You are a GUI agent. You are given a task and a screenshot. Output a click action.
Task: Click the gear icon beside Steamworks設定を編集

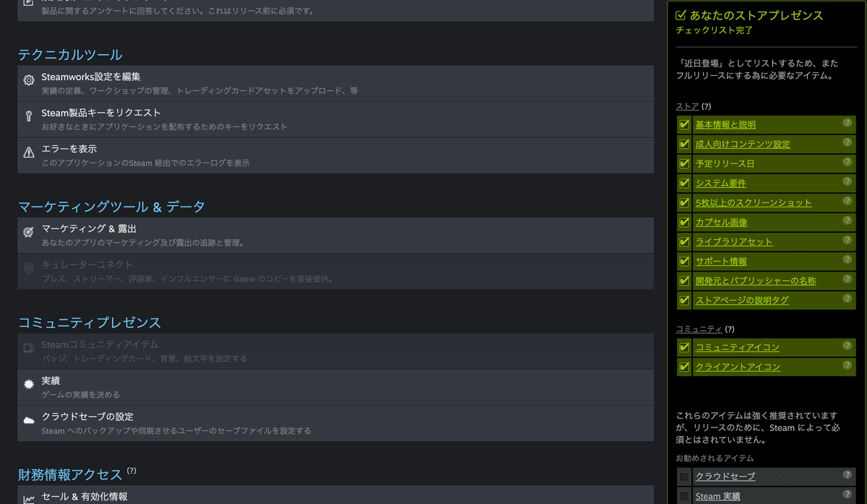click(x=29, y=80)
